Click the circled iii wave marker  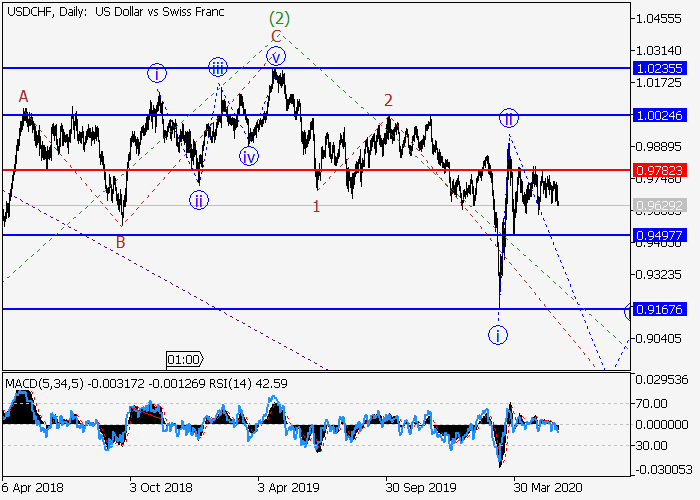coord(219,67)
